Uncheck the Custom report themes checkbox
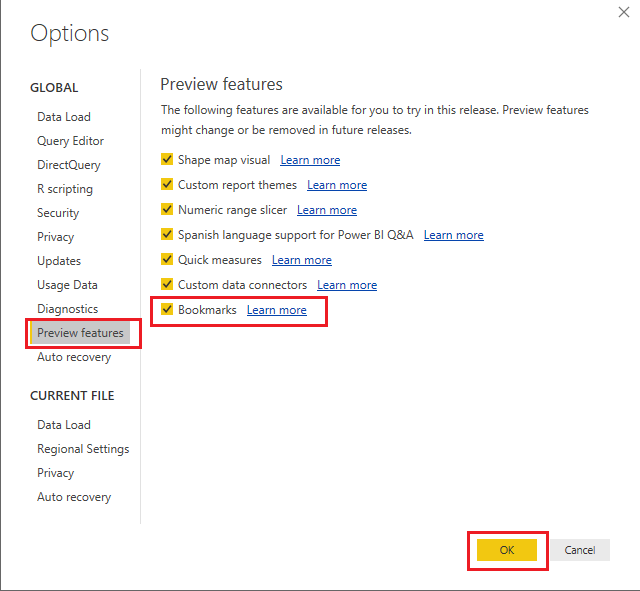The width and height of the screenshot is (640, 591). tap(168, 185)
